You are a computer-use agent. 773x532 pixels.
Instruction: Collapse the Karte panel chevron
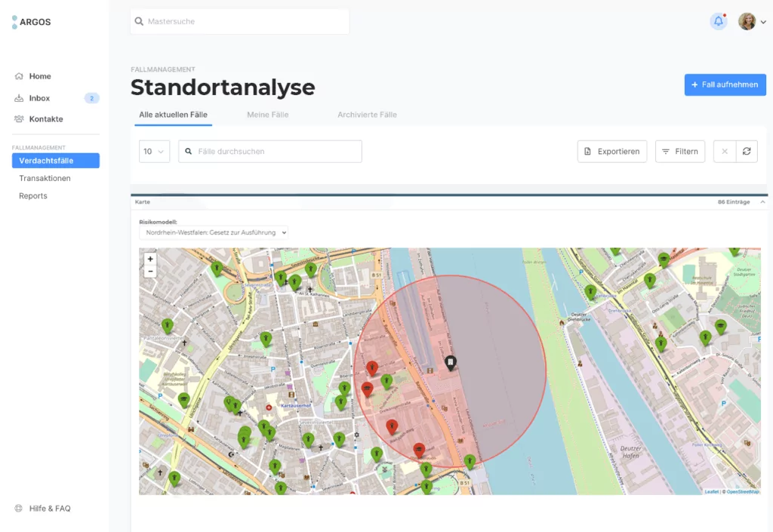tap(762, 202)
